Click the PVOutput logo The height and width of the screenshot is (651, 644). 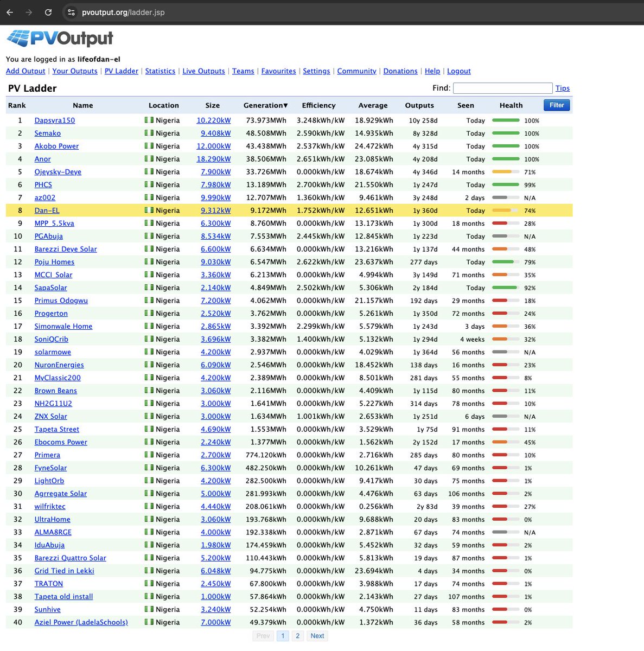pyautogui.click(x=60, y=38)
